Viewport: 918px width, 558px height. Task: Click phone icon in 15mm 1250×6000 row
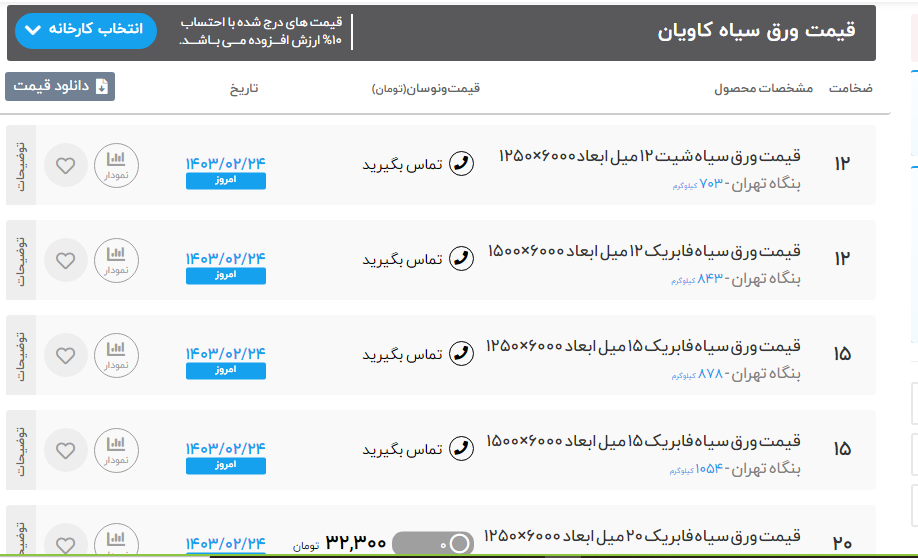click(x=461, y=355)
